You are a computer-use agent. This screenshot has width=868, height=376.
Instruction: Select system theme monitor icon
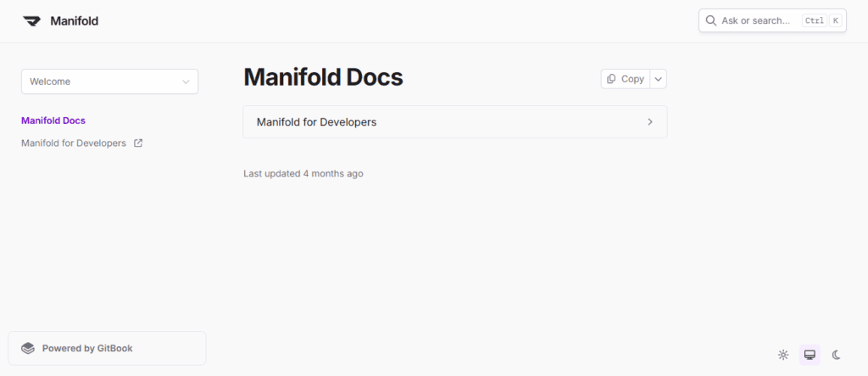810,355
